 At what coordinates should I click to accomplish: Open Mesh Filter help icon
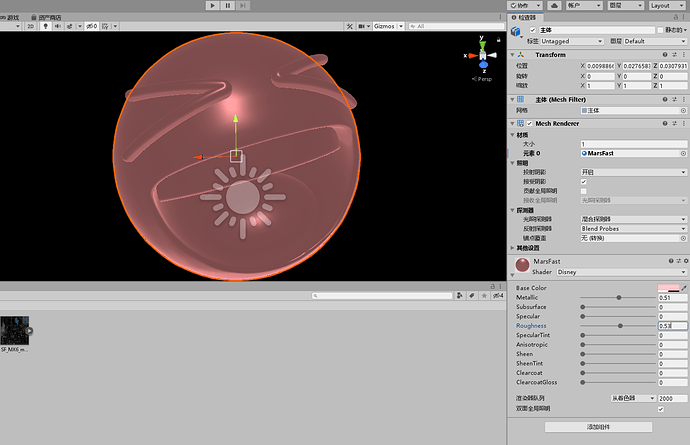pyautogui.click(x=665, y=99)
